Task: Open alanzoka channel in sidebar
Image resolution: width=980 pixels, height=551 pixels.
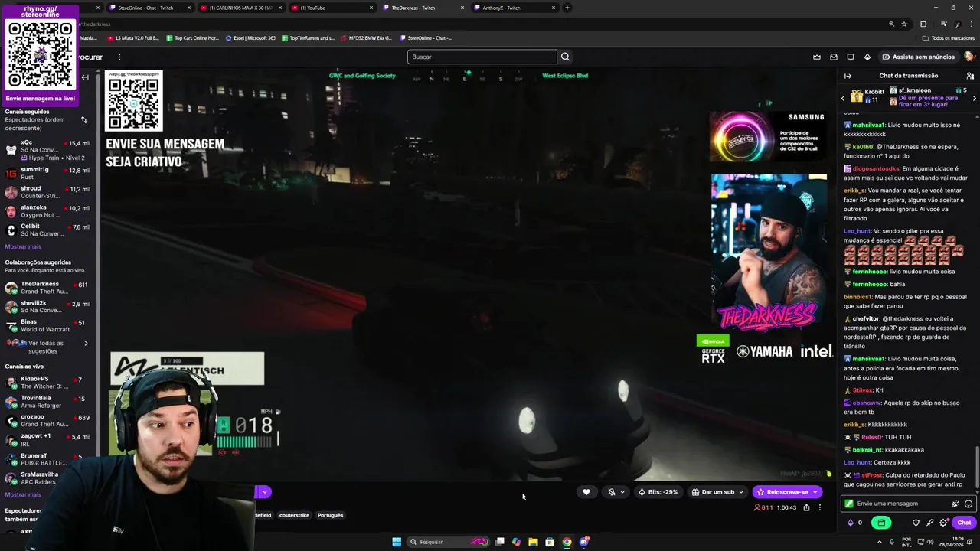Action: click(x=48, y=211)
